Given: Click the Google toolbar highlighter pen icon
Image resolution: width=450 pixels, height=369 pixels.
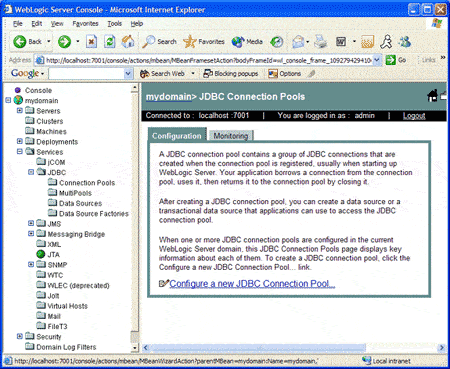Looking at the screenshot, I should click(x=311, y=74).
